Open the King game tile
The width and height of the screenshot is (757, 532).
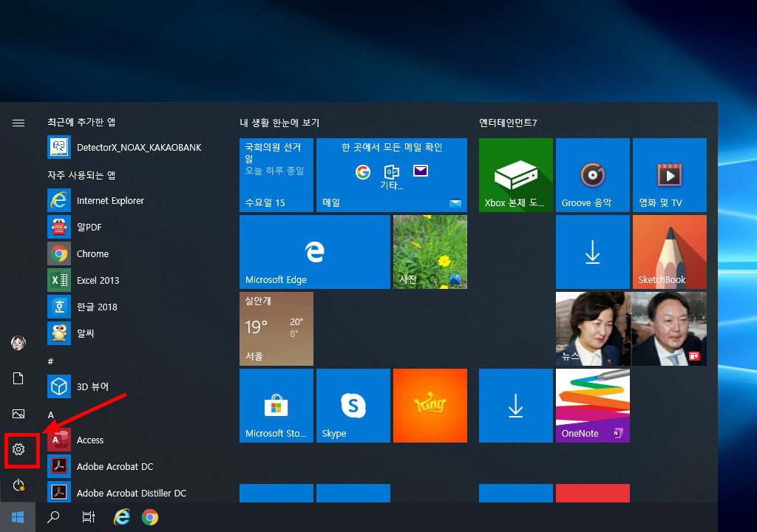pyautogui.click(x=430, y=406)
